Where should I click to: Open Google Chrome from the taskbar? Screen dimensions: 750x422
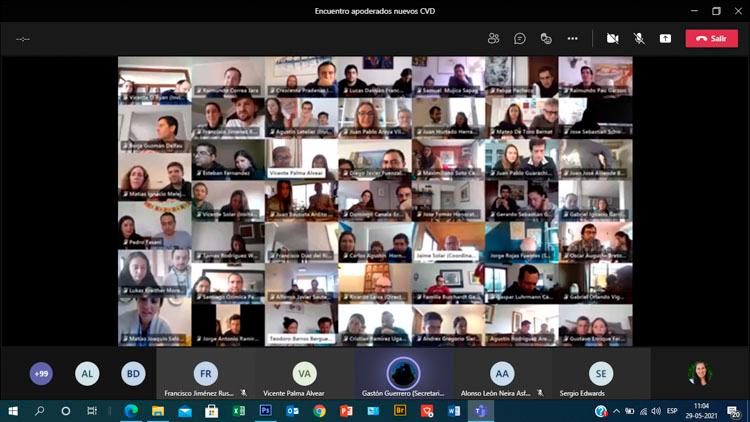click(x=319, y=411)
